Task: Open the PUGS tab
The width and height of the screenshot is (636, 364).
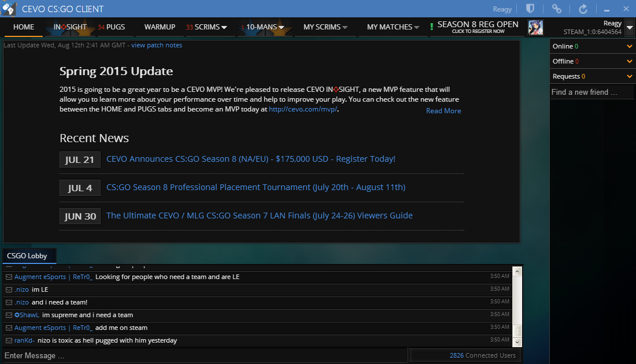Action: tap(112, 27)
